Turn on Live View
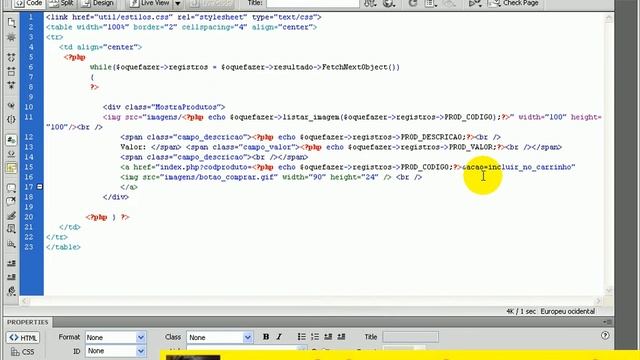The image size is (640, 360). click(x=150, y=3)
